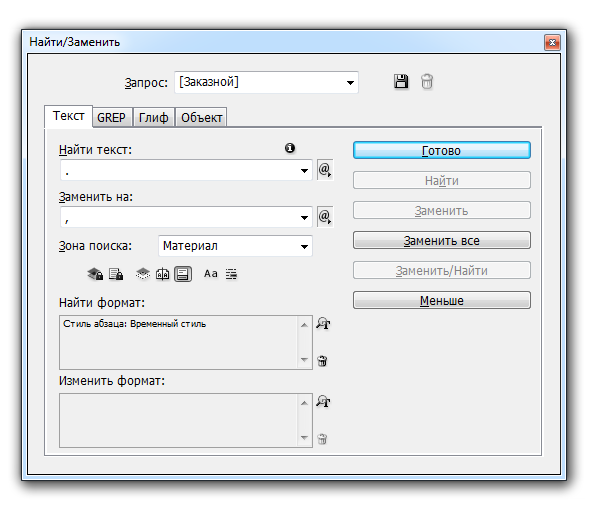Toggle include locked stories search option

[116, 274]
